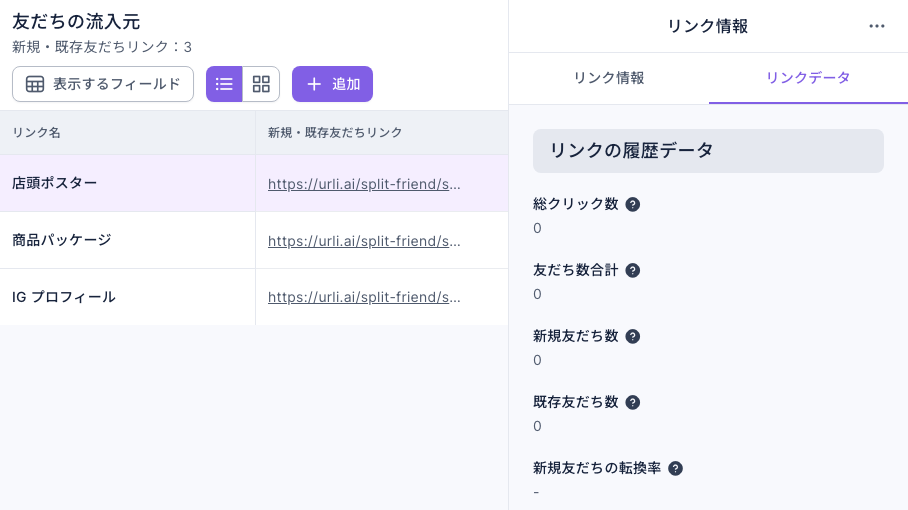Open the IG プロフィール split-friend URL
The height and width of the screenshot is (510, 908).
pos(364,297)
